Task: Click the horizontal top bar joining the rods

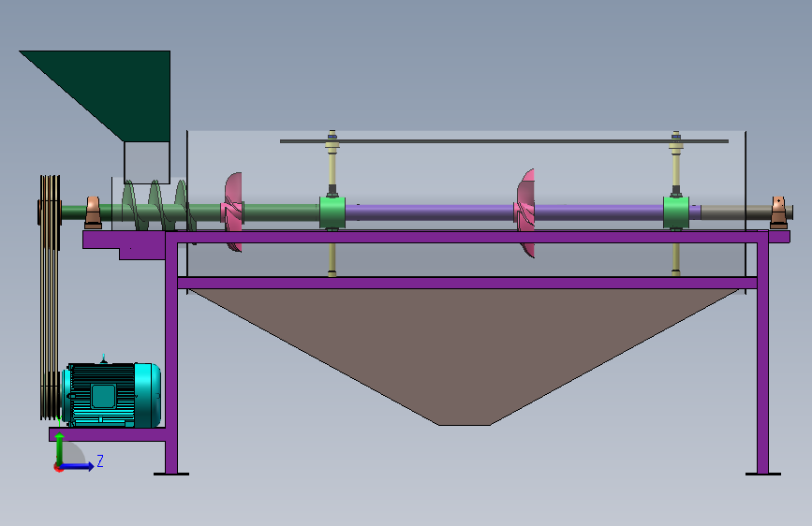Action: (x=504, y=140)
